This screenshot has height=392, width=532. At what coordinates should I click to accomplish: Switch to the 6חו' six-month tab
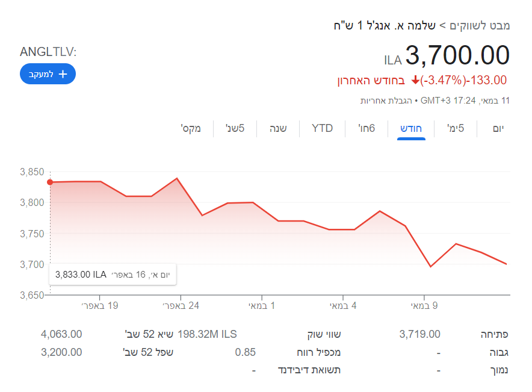pyautogui.click(x=367, y=128)
